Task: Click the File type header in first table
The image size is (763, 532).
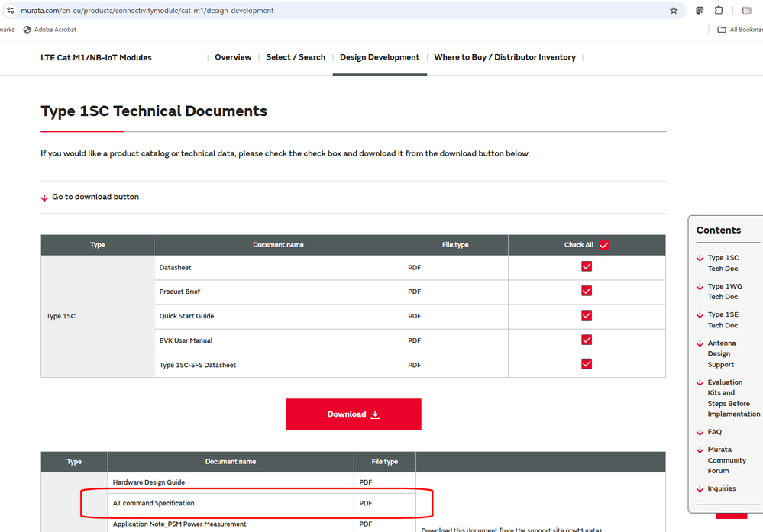Action: click(x=455, y=244)
